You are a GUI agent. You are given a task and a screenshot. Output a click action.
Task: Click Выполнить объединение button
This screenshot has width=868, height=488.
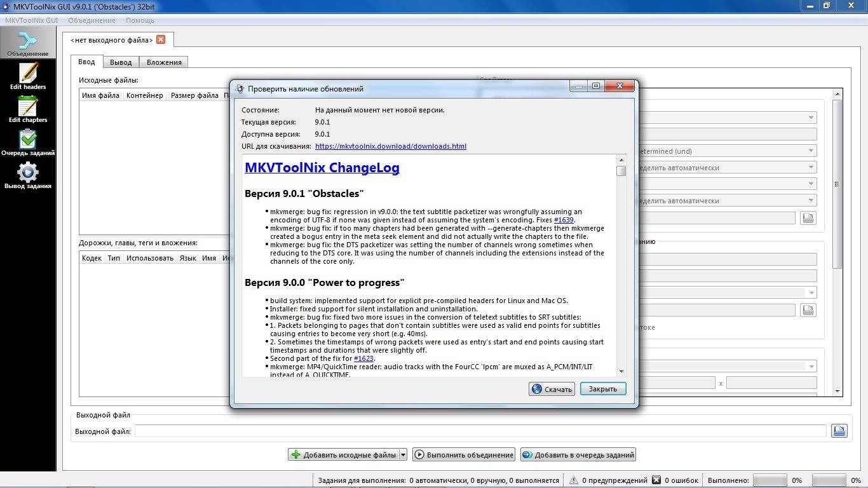coord(463,454)
